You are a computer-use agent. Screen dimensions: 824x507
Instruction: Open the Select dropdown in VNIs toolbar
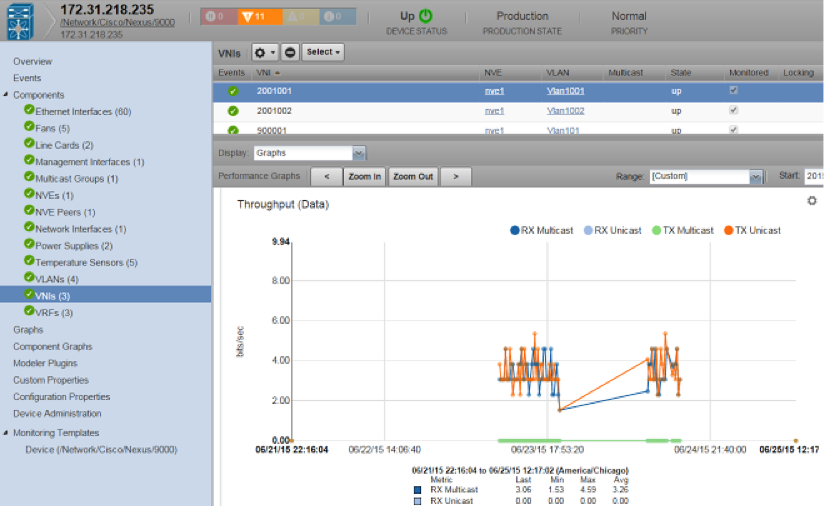[323, 52]
